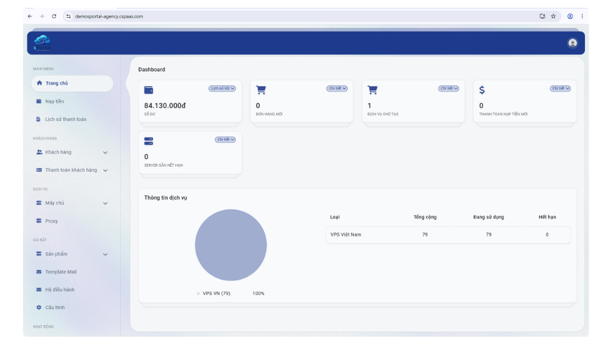Click the gear icon beside Cấu hình
The height and width of the screenshot is (364, 607).
coord(39,308)
